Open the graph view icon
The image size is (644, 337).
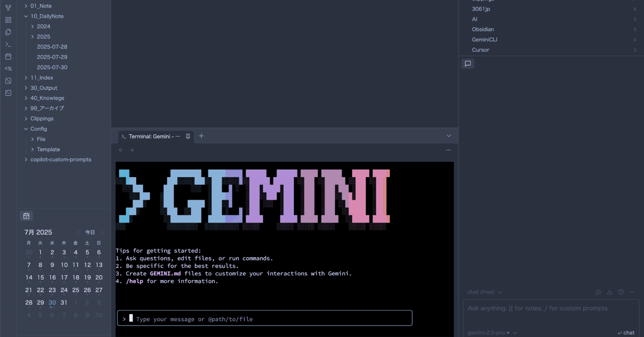point(8,8)
